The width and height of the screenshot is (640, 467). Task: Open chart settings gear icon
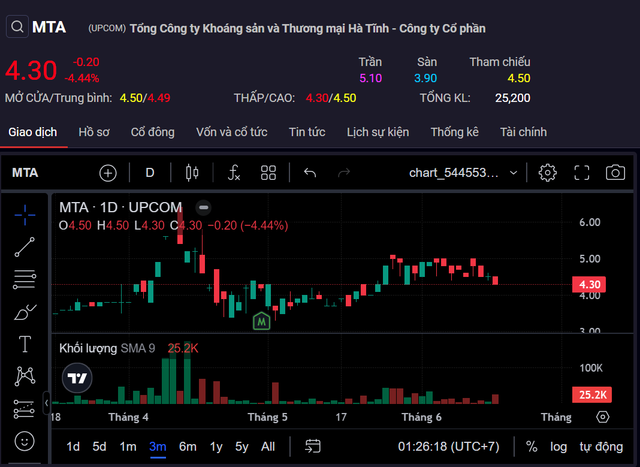pos(547,173)
